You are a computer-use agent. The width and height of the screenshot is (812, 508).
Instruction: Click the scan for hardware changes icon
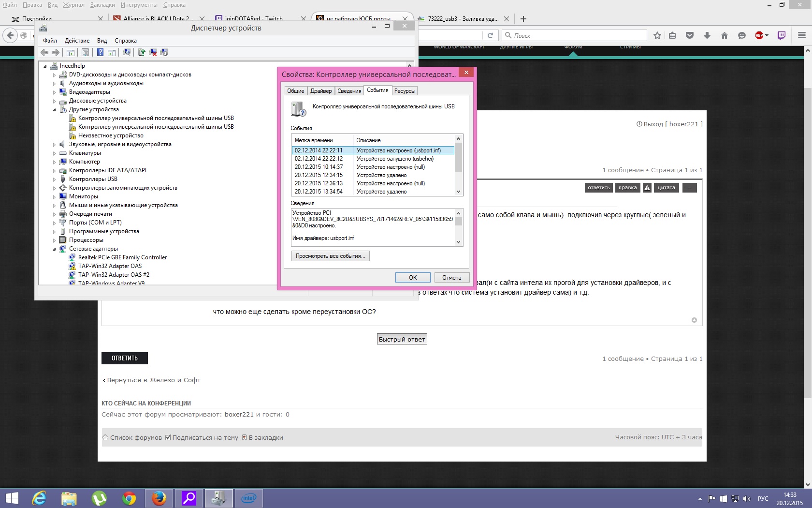126,52
